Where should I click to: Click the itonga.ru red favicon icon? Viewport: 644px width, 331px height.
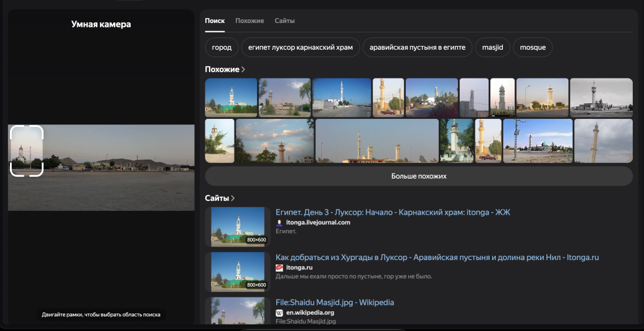point(279,268)
